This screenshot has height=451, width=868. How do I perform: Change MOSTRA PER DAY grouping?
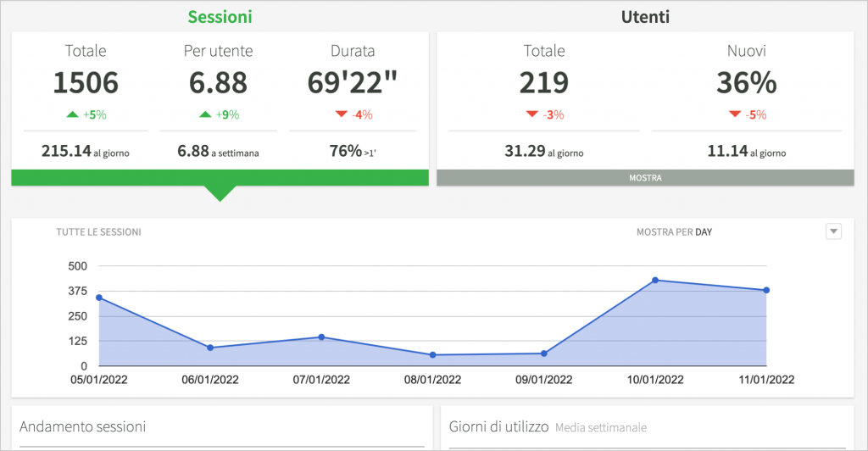(x=674, y=232)
